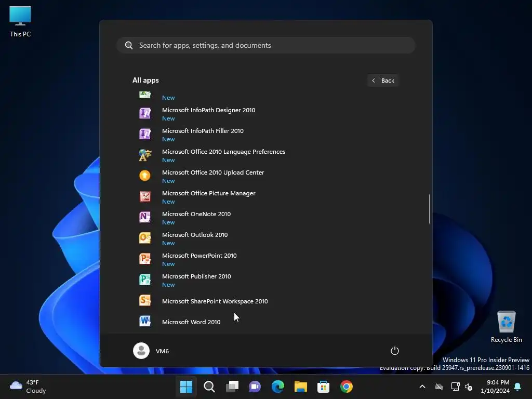Open Office 2010 Upload Center icon
532x399 pixels.
coord(145,176)
